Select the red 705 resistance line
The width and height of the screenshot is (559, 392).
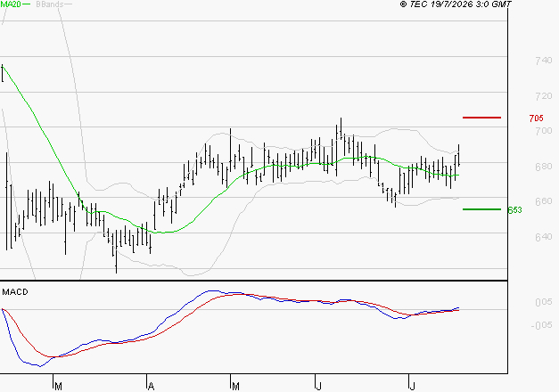pos(481,118)
